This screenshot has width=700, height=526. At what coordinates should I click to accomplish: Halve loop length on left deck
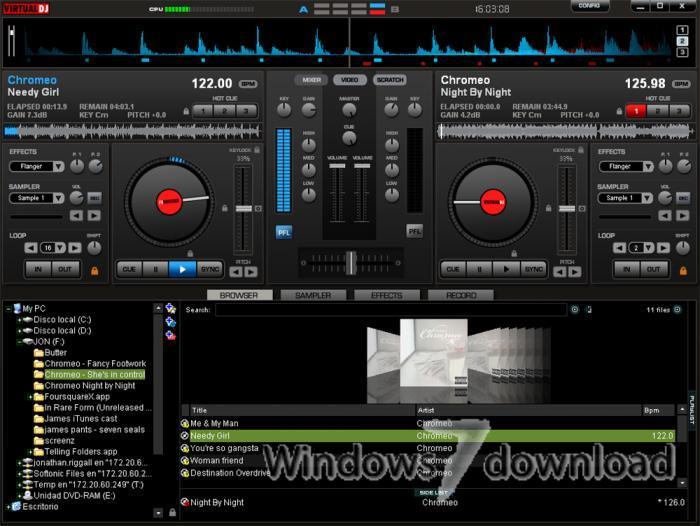click(31, 248)
